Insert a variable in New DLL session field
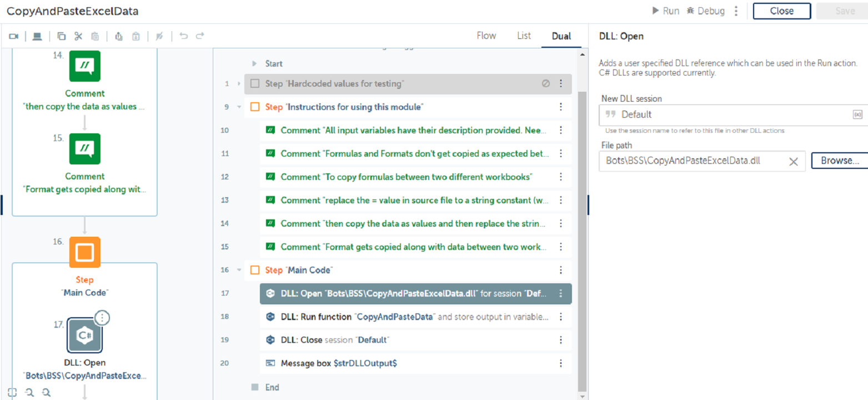 (x=857, y=114)
